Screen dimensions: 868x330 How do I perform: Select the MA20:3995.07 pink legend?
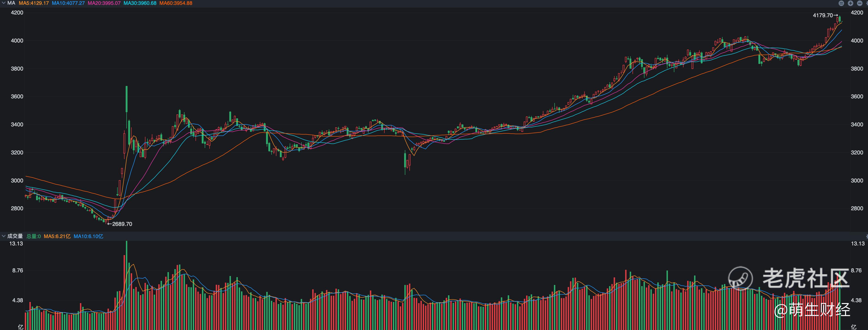coord(104,3)
